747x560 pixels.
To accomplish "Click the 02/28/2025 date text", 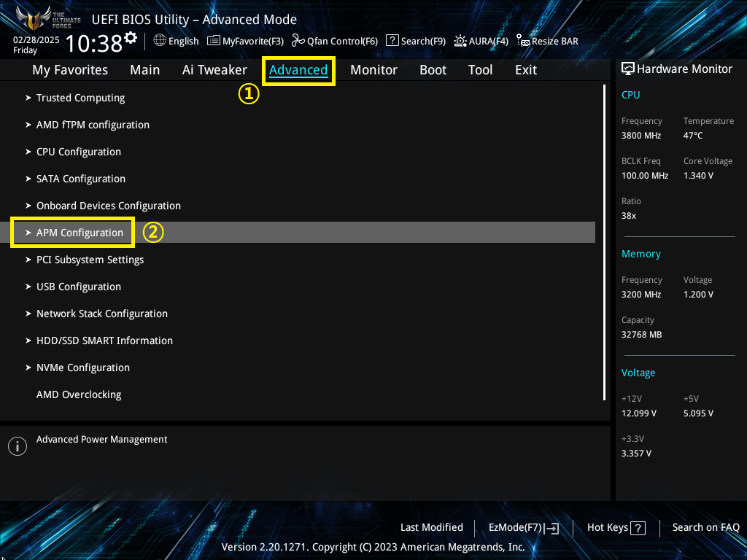I will [x=36, y=40].
